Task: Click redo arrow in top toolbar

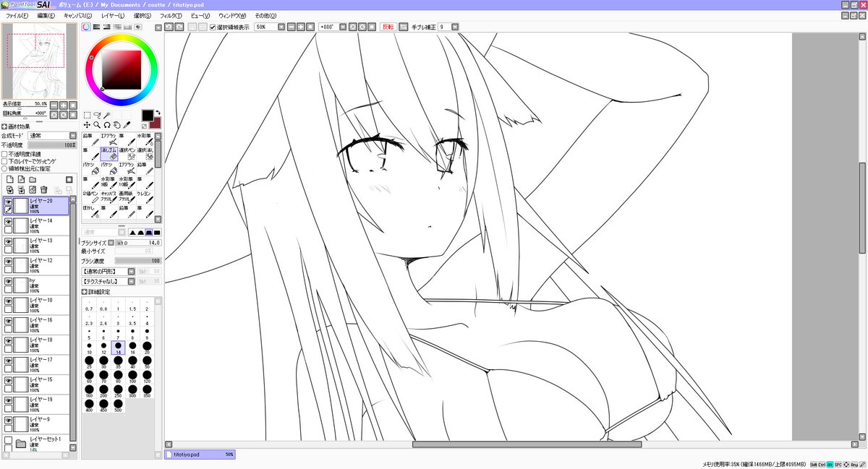Action: [178, 27]
